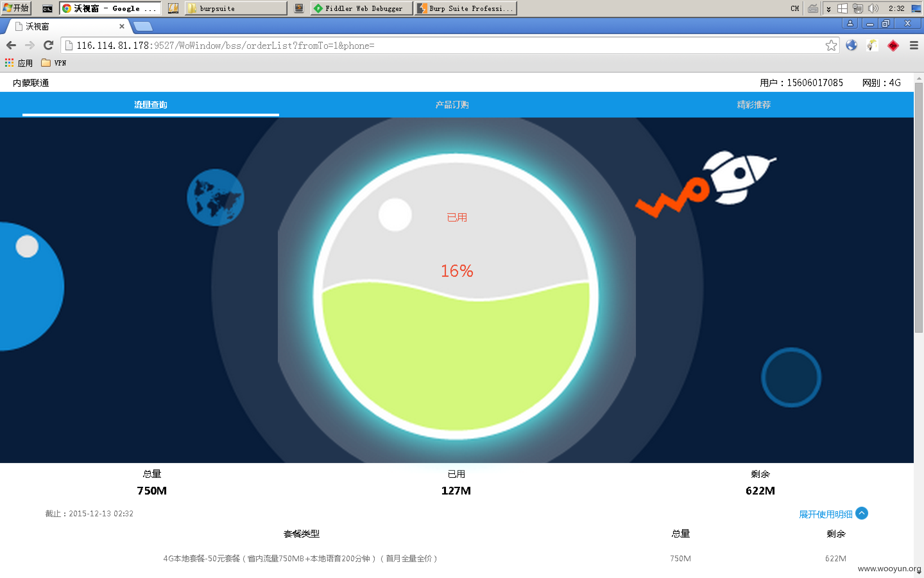Viewport: 924px width, 578px height.
Task: Click the 4G本地套餐-50元套餐 row text
Action: (301, 558)
